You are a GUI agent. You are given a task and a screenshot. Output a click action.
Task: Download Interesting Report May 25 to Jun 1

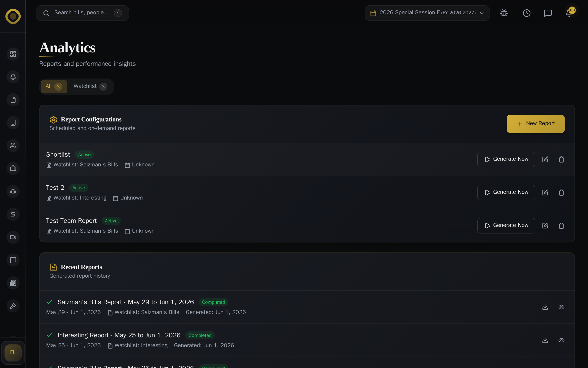[545, 340]
